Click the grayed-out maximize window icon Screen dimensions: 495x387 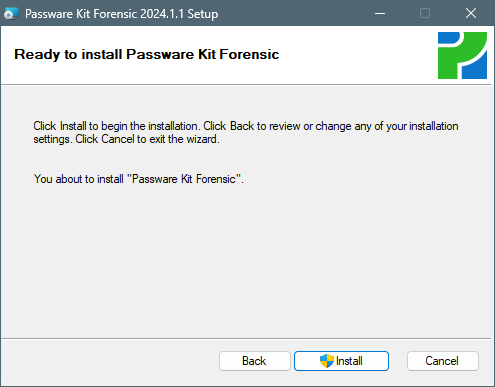pyautogui.click(x=425, y=13)
